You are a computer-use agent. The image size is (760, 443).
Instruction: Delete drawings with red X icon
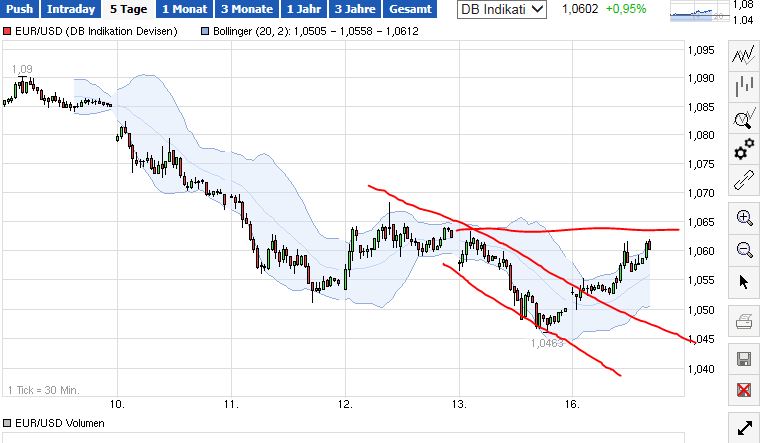(744, 390)
